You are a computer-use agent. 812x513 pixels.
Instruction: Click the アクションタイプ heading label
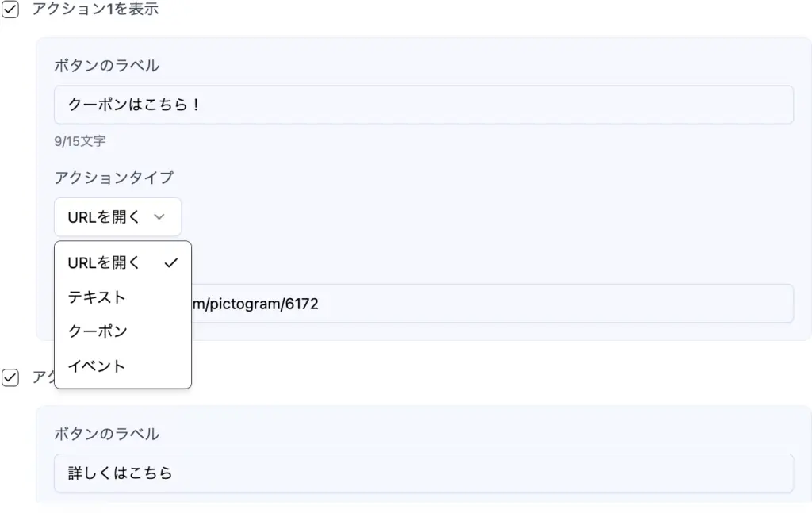113,178
